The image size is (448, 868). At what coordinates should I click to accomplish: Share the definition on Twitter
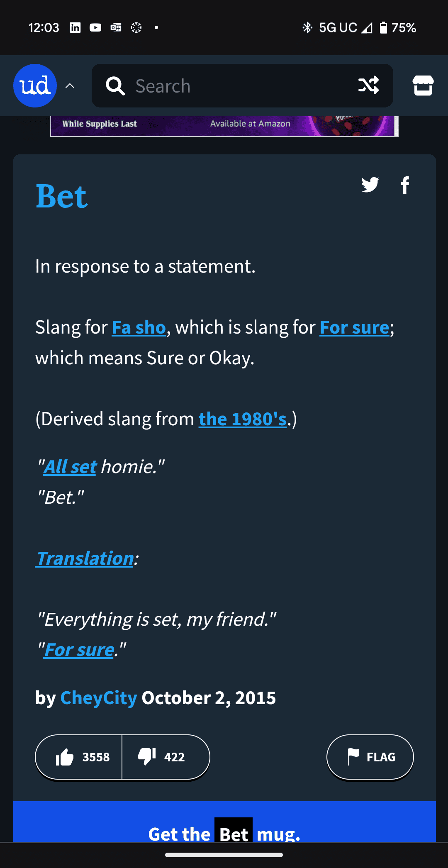click(x=371, y=185)
